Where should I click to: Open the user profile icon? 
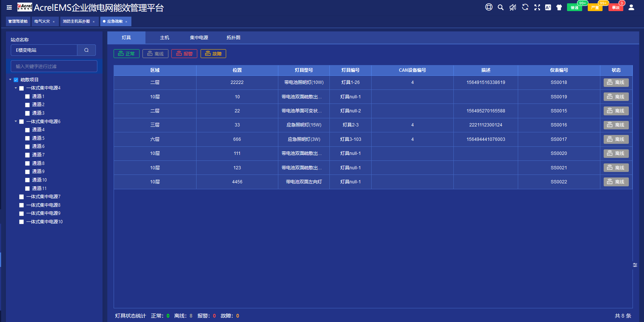pyautogui.click(x=631, y=7)
